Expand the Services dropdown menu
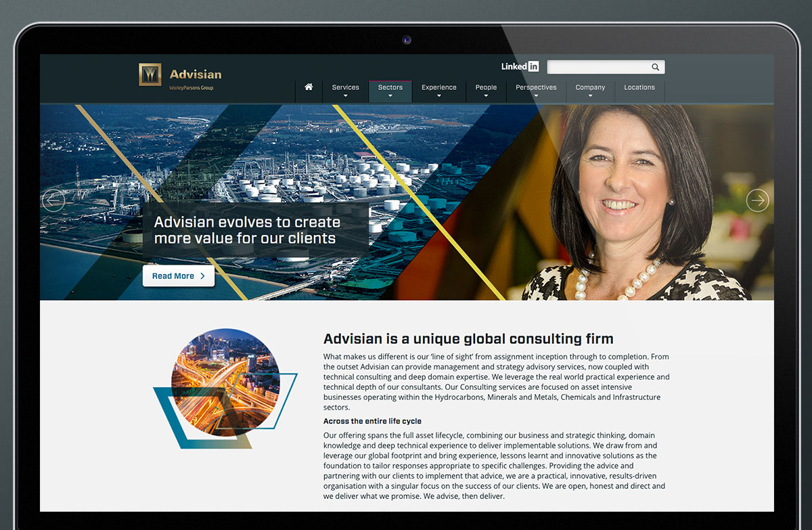This screenshot has height=530, width=812. (345, 90)
